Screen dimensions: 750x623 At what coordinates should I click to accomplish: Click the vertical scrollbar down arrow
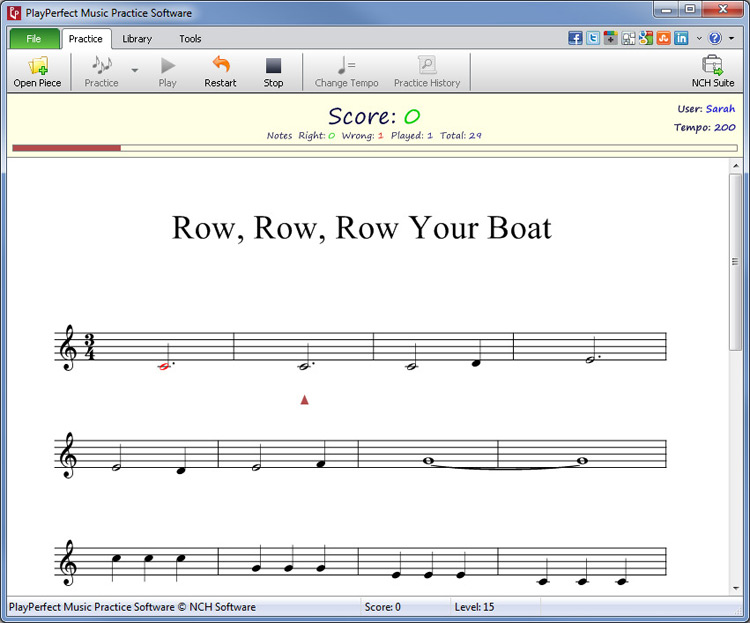(735, 589)
